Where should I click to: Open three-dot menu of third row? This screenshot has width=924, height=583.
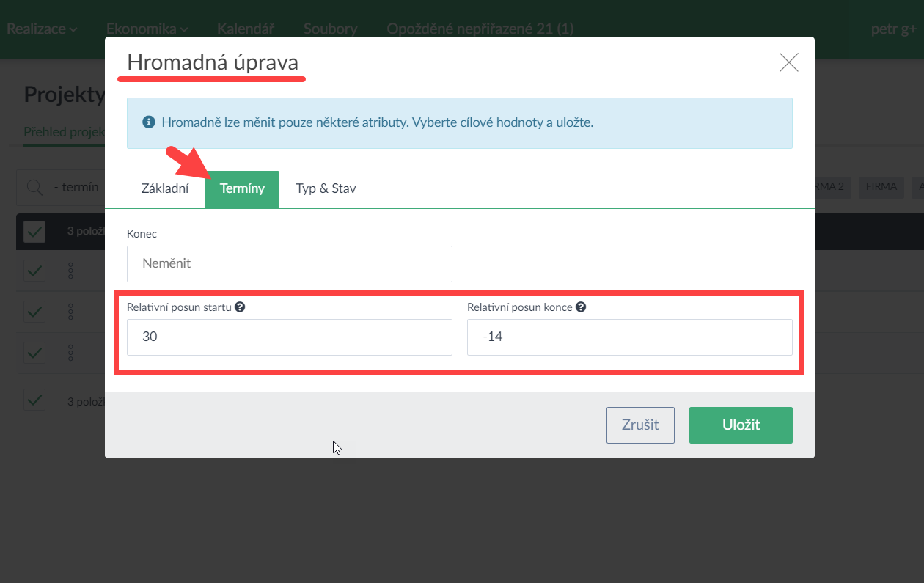(71, 353)
